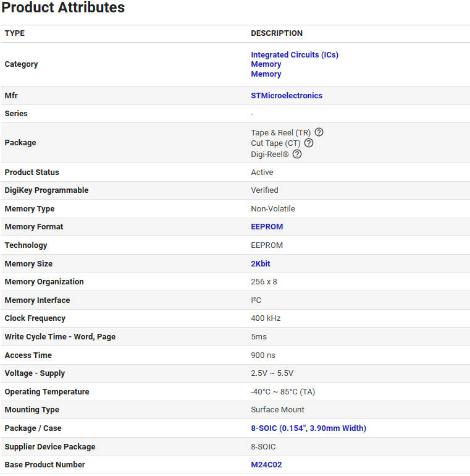The width and height of the screenshot is (470, 476).
Task: Click the 256 x 8 memory organization value
Action: tap(264, 282)
